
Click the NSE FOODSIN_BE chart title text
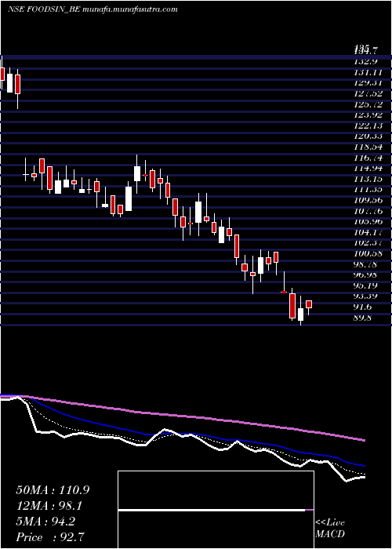[93, 9]
